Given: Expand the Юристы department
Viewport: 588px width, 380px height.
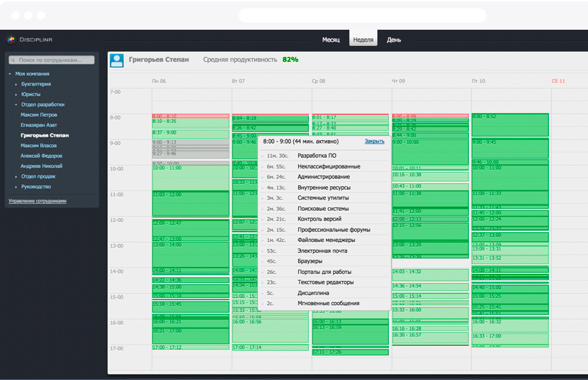Looking at the screenshot, I should point(16,94).
